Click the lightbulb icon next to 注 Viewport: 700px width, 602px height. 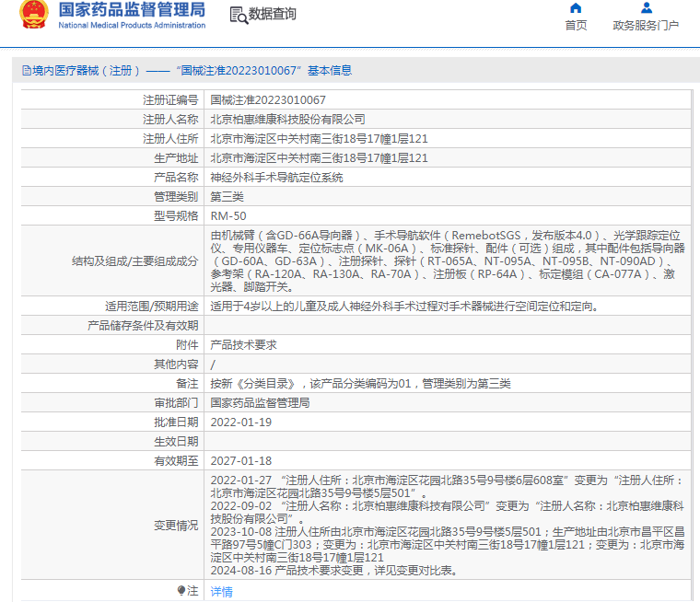tap(181, 591)
